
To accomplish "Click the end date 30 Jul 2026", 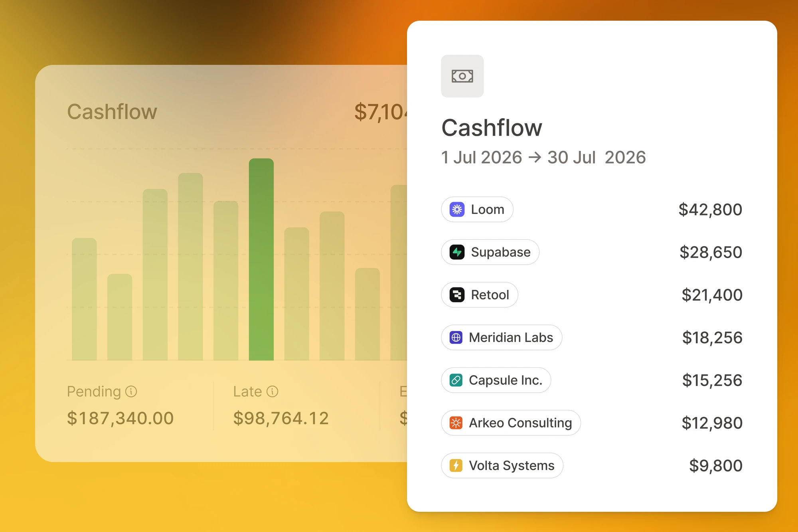I will click(x=597, y=158).
